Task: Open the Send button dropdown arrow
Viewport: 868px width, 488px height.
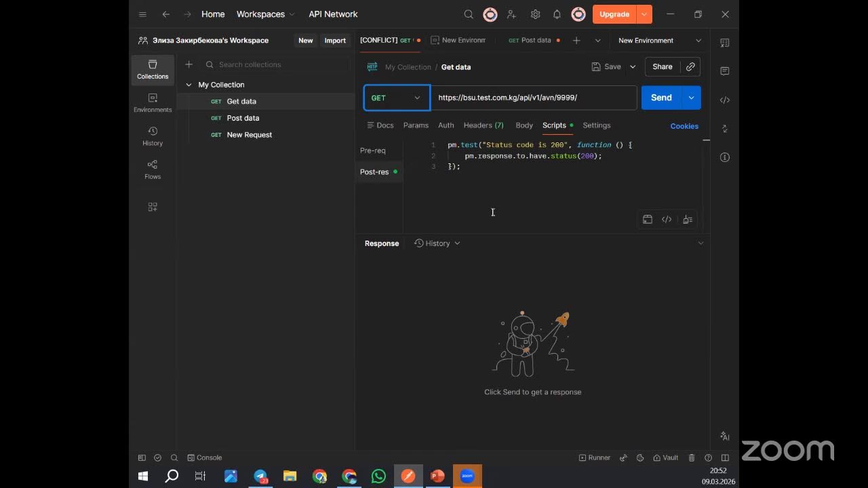Action: (691, 98)
